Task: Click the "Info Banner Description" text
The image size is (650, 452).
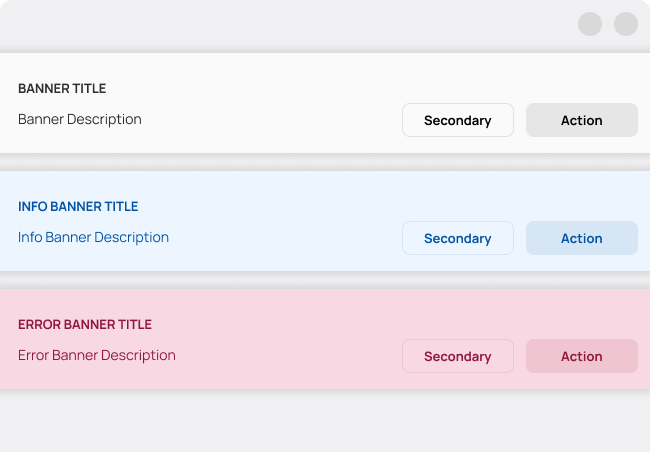Action: pyautogui.click(x=93, y=237)
